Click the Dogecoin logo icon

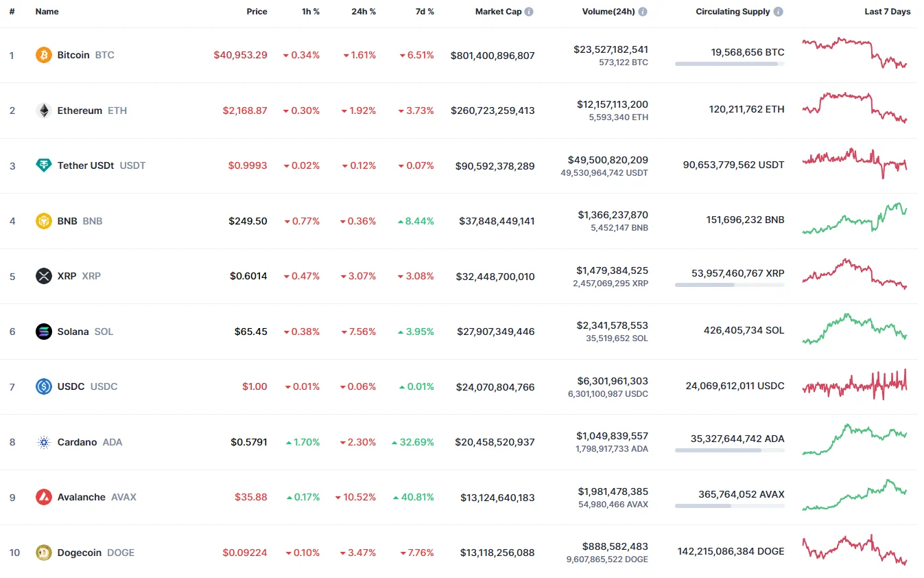(44, 553)
